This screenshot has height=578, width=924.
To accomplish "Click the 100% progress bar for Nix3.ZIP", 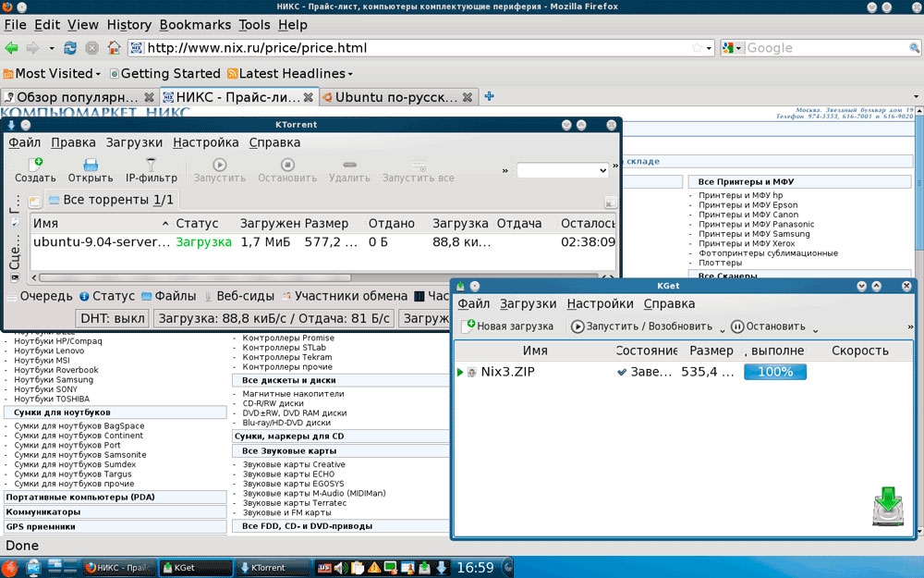I will click(774, 372).
